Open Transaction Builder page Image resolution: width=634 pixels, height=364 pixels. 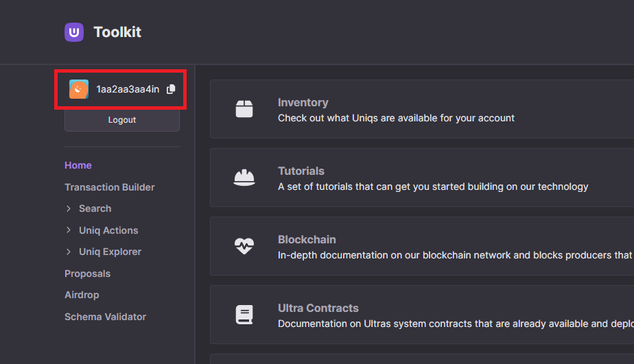(x=110, y=187)
